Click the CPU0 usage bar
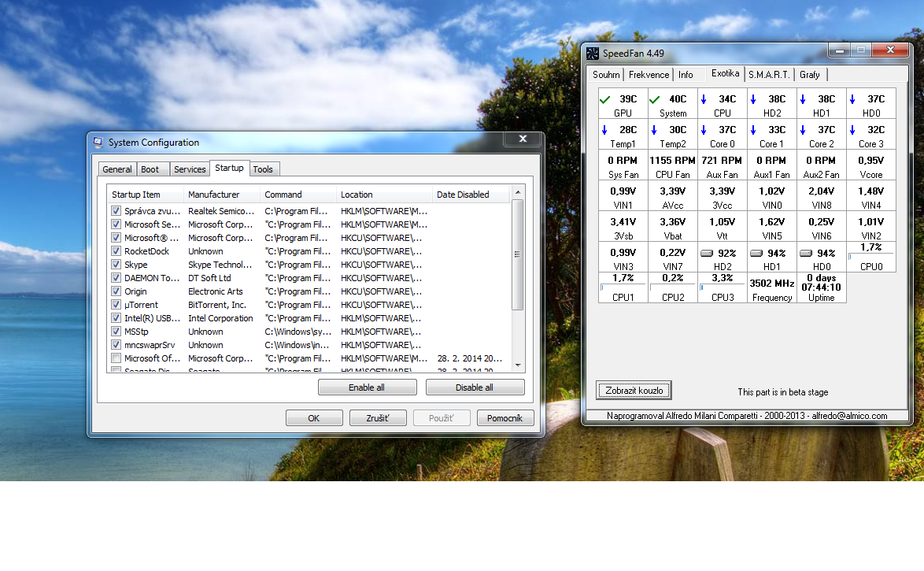Image resolution: width=924 pixels, height=571 pixels. (870, 257)
